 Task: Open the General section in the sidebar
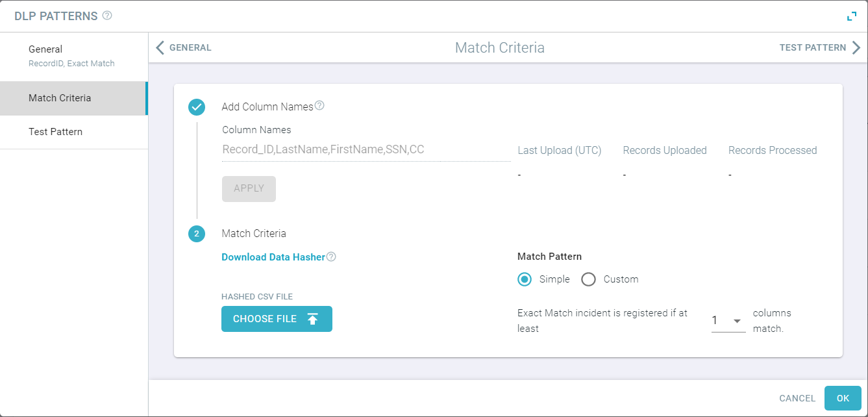[x=45, y=49]
